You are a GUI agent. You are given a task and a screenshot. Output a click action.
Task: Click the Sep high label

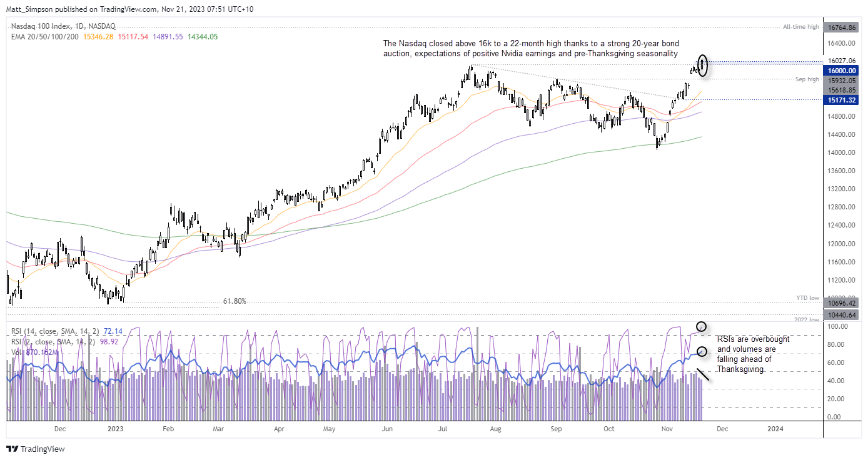807,79
